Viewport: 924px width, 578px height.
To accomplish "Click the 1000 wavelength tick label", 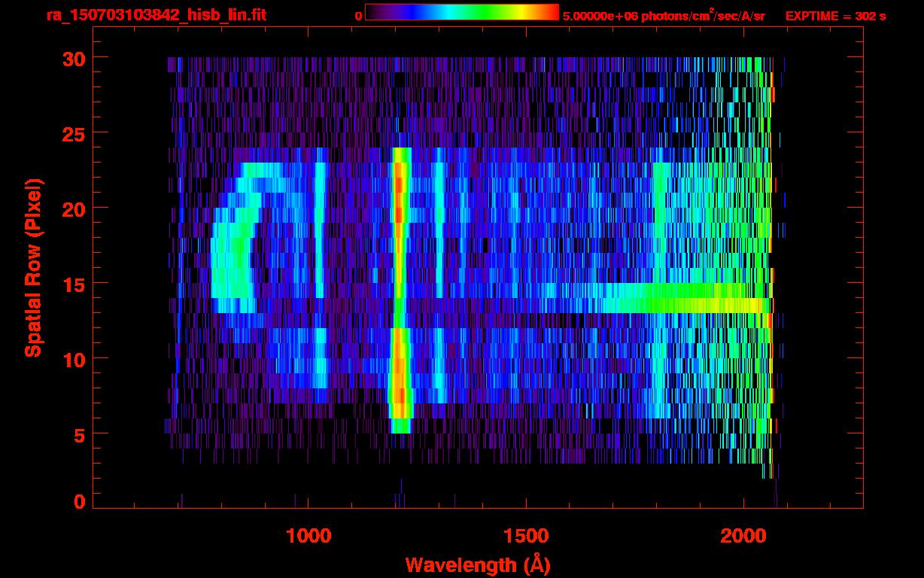I will click(x=309, y=535).
